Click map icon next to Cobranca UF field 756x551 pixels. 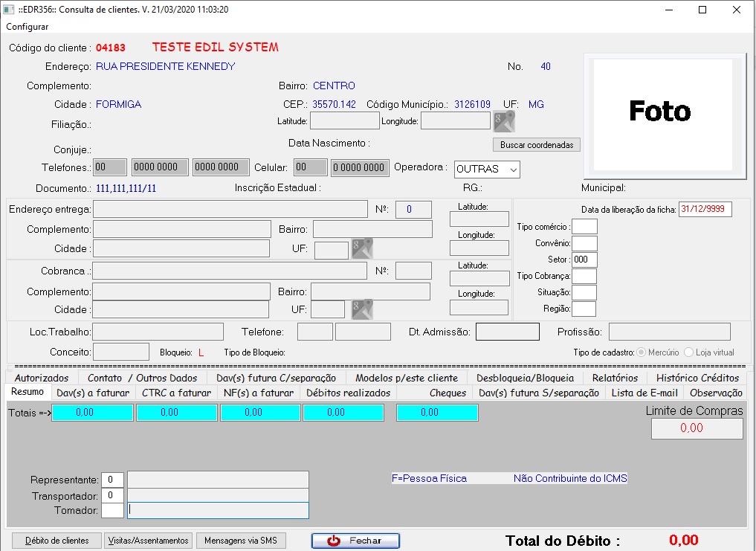point(362,309)
